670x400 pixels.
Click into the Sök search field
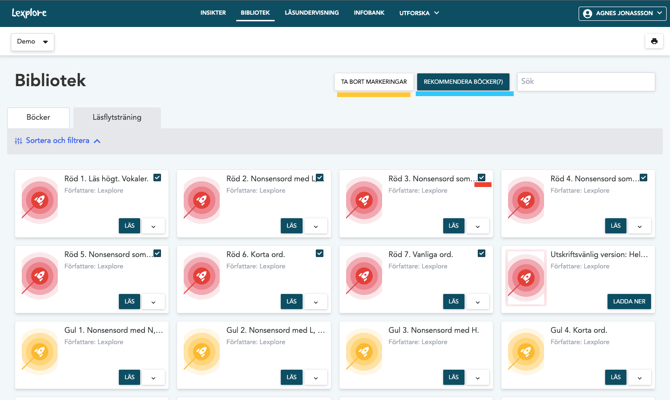[585, 82]
